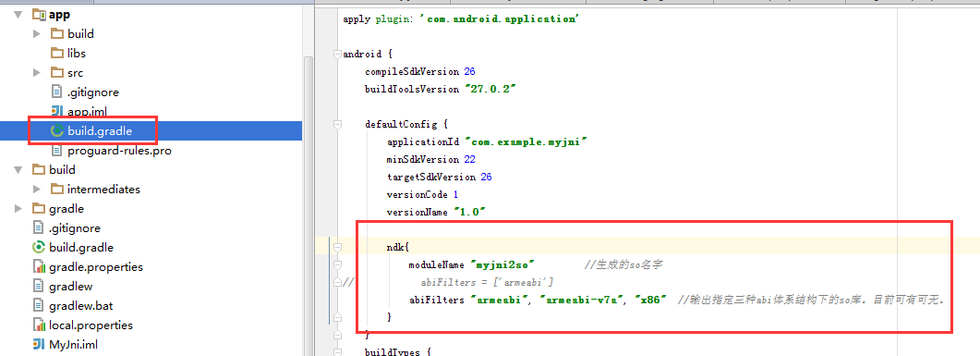Click the gradlew file icon
The height and width of the screenshot is (356, 980).
pos(39,287)
